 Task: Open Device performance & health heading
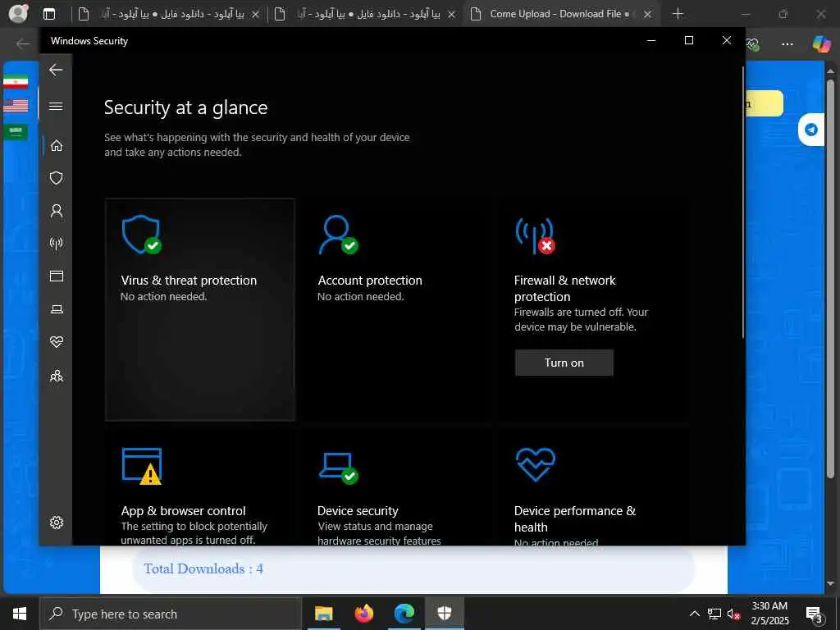click(x=575, y=518)
